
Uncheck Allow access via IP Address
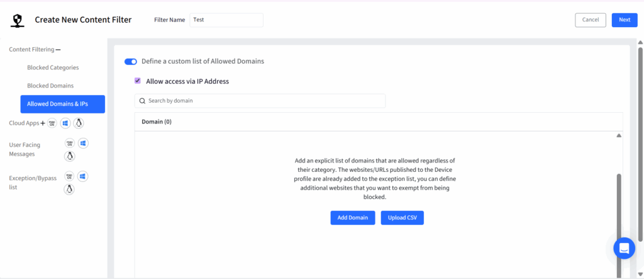(138, 81)
